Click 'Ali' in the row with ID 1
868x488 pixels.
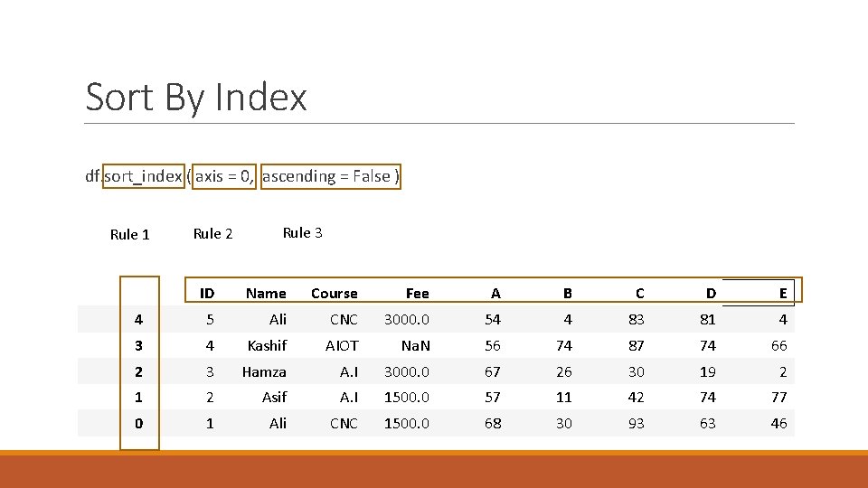[x=278, y=423]
